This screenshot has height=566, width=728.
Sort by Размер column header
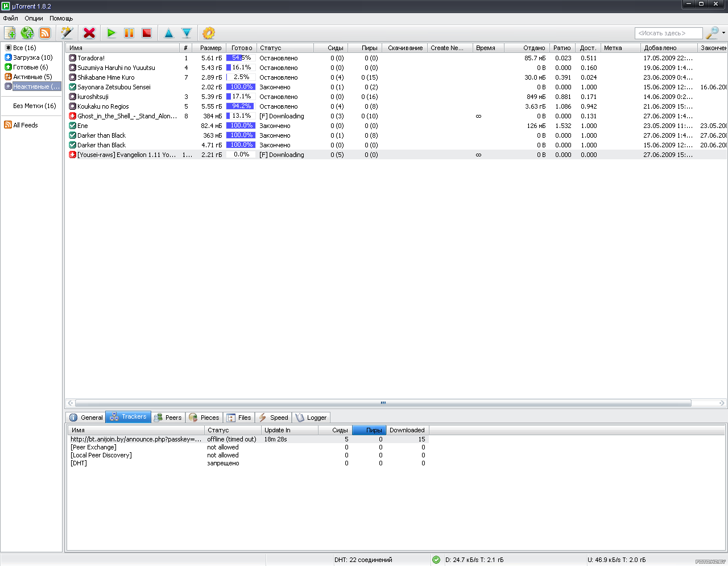(x=209, y=48)
